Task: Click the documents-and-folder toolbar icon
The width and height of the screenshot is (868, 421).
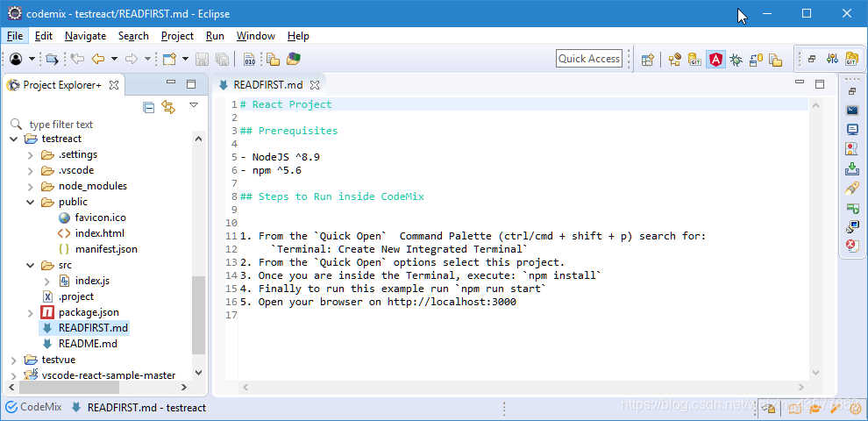Action: coord(273,59)
